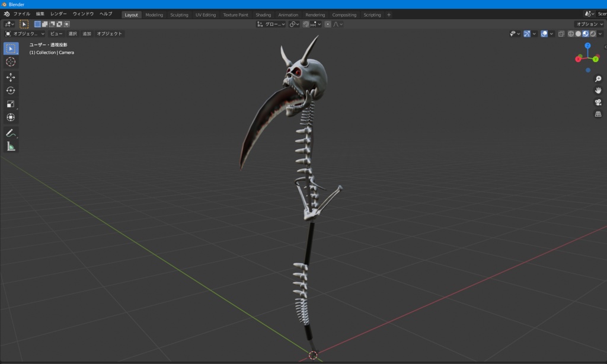Pick the Annotate pencil tool
607x364 pixels.
coord(11,133)
